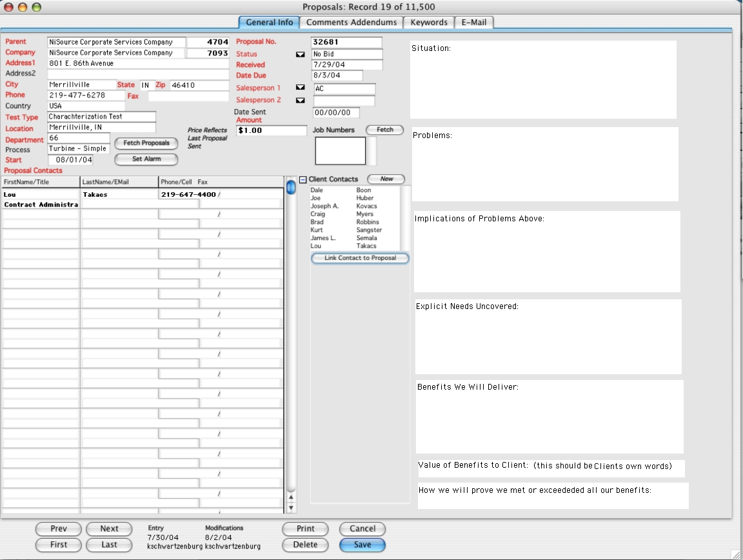This screenshot has height=560, width=743.
Task: Click the Status field showing No Bid
Action: click(346, 54)
